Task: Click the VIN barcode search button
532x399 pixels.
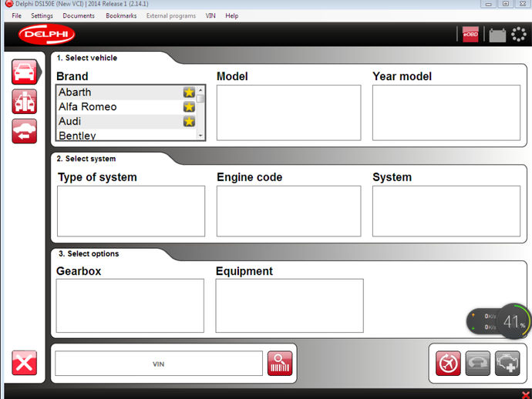Action: click(x=280, y=364)
